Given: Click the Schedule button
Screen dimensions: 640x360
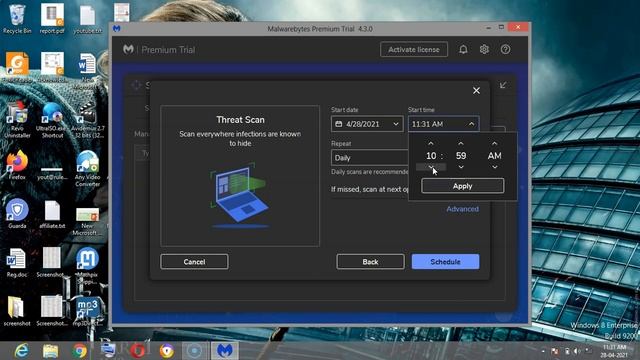Looking at the screenshot, I should (445, 262).
